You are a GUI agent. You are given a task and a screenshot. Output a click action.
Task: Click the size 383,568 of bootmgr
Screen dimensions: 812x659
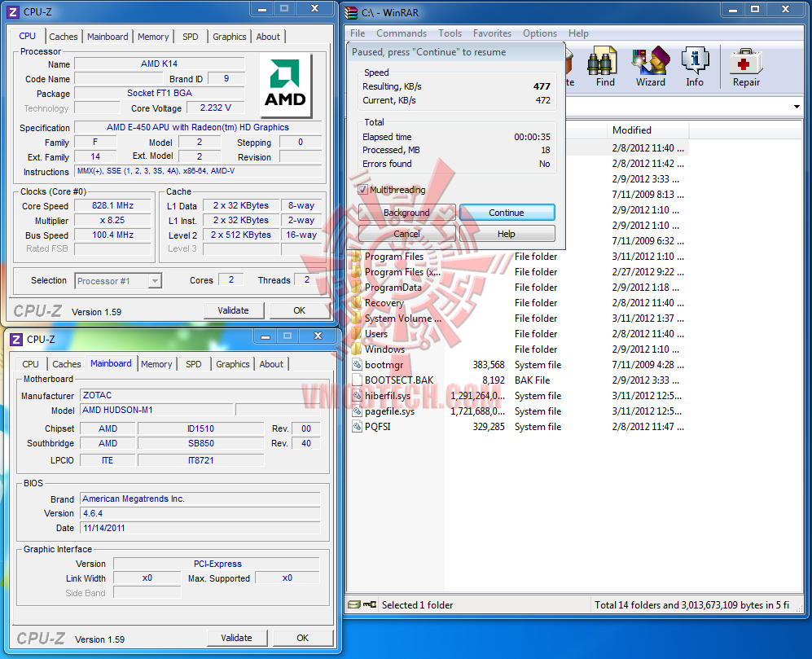489,365
